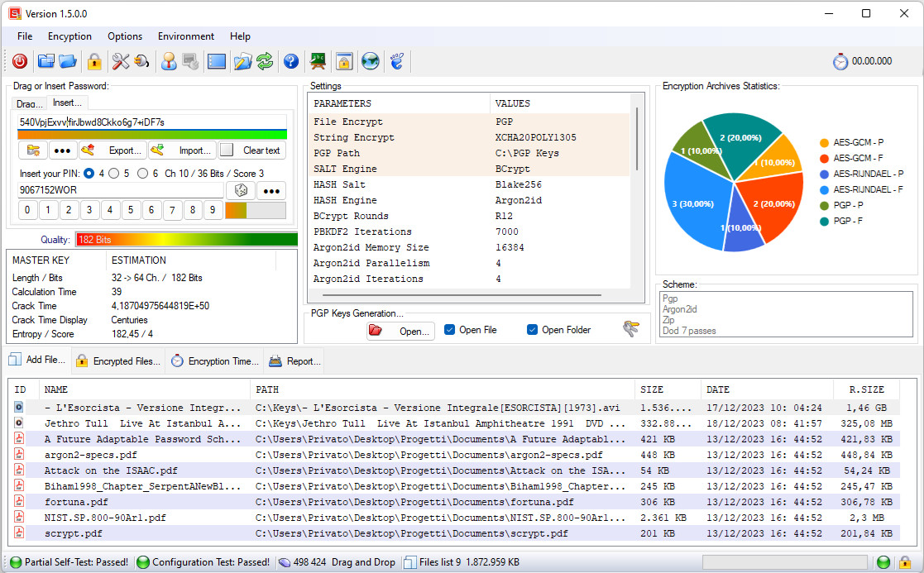Click the blue question mark help icon
Image resolution: width=924 pixels, height=573 pixels.
[x=291, y=61]
